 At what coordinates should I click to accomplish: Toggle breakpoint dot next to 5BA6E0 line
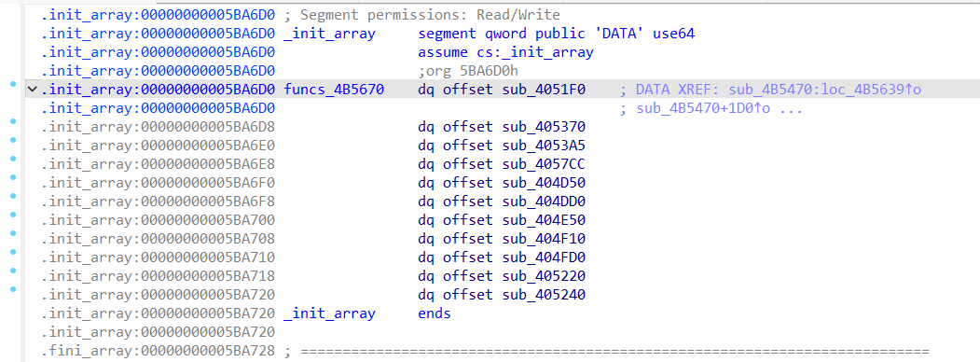[x=13, y=141]
